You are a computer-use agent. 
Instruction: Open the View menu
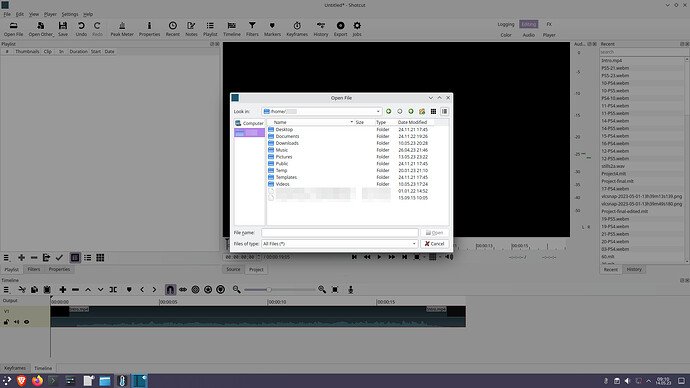point(34,14)
